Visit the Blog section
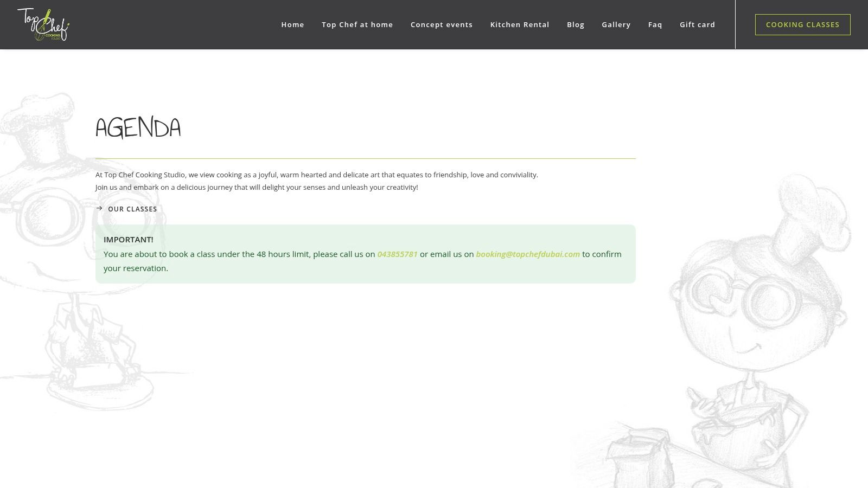This screenshot has width=868, height=488. click(x=575, y=24)
